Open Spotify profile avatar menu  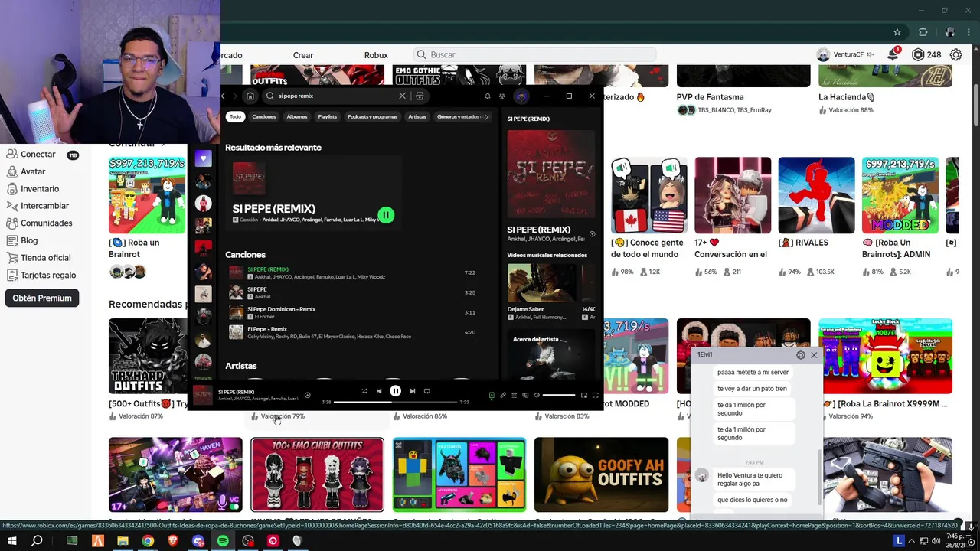[521, 96]
